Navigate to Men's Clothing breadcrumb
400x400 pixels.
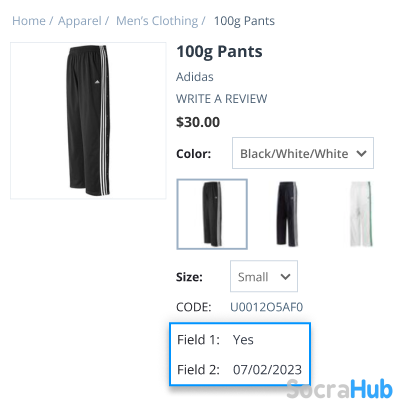[157, 21]
